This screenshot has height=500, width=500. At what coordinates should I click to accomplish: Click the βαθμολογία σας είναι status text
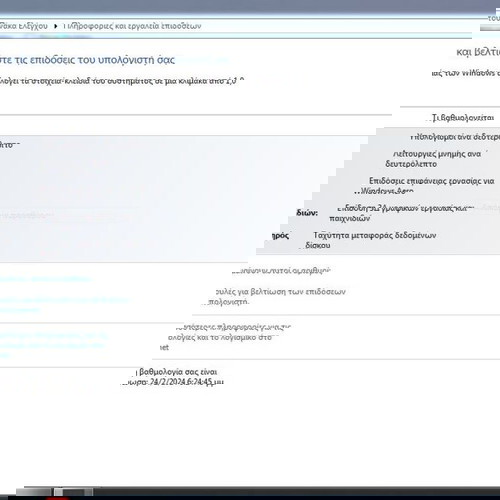178,372
